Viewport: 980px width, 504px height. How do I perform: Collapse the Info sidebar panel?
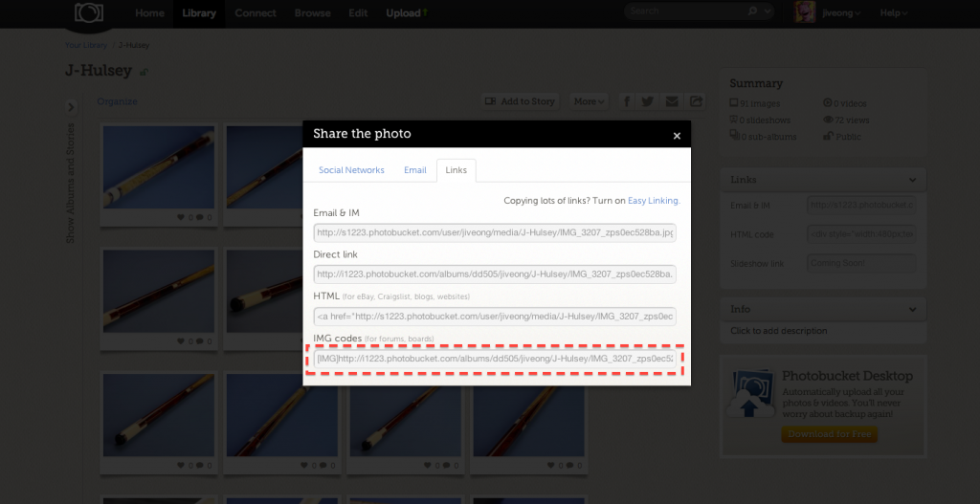pyautogui.click(x=912, y=309)
